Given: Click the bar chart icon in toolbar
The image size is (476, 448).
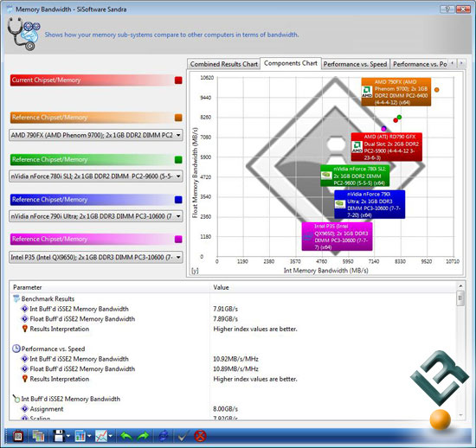Looking at the screenshot, I should [80, 436].
